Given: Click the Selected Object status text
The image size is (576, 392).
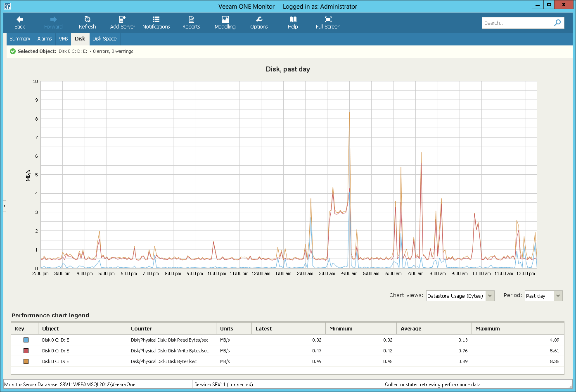Looking at the screenshot, I should [x=75, y=51].
